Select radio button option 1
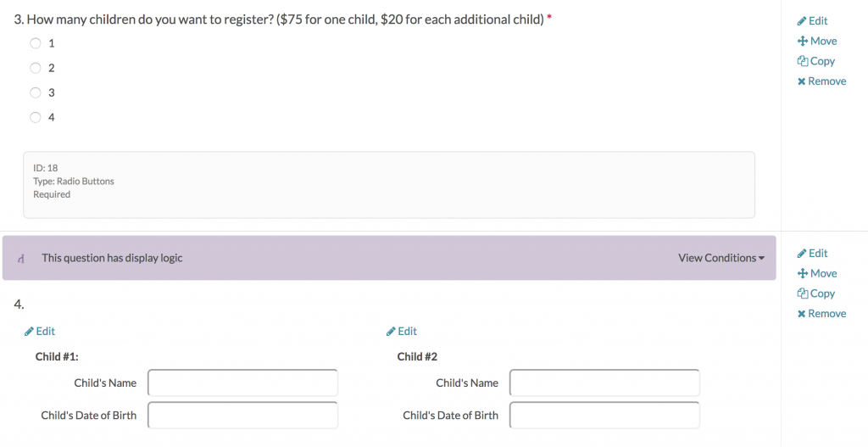 pos(36,43)
